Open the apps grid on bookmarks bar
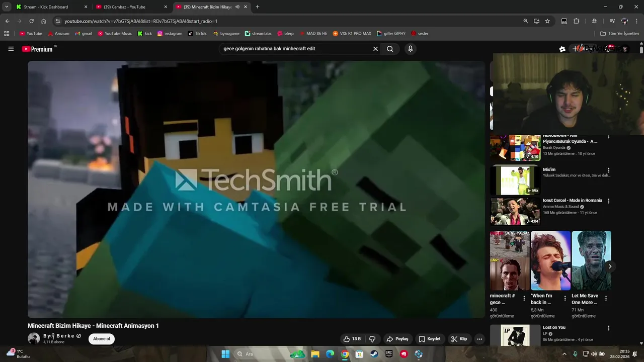 click(7, 34)
